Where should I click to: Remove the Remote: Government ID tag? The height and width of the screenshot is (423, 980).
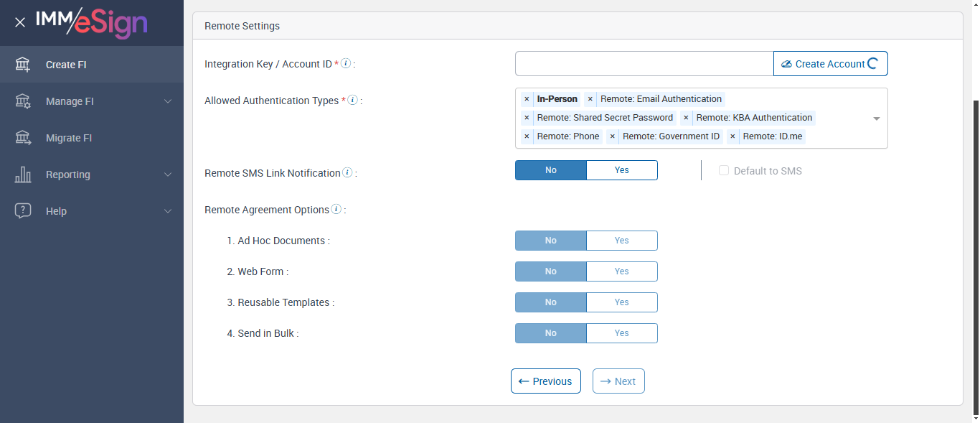612,136
